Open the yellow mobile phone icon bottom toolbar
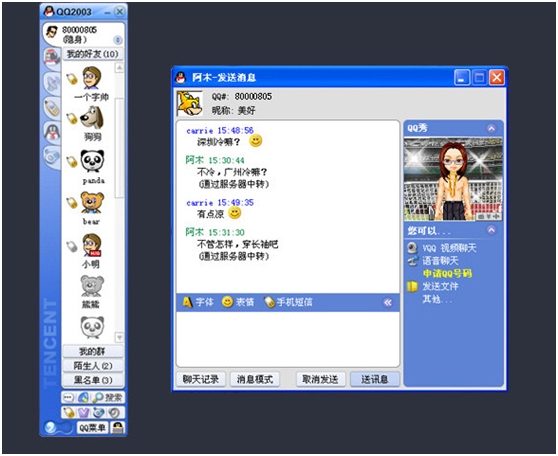The image size is (558, 456). [69, 413]
